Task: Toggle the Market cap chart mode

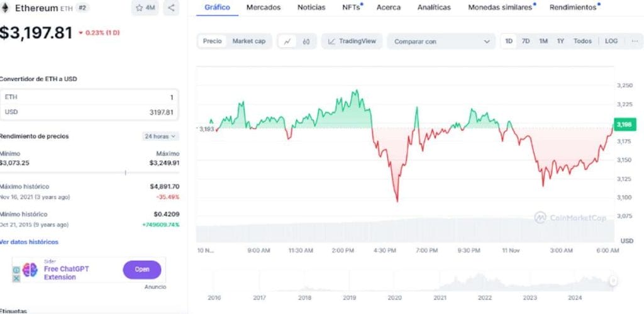Action: point(249,41)
